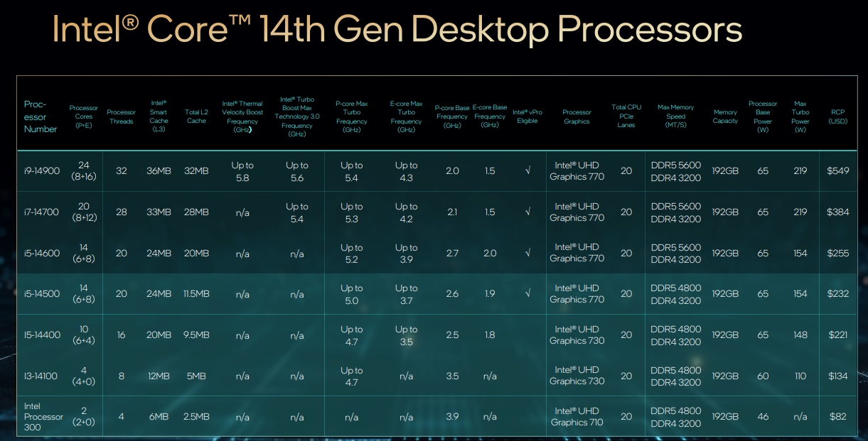
Task: Click the "P-core Max Turbo Frequency" header
Action: [352, 116]
